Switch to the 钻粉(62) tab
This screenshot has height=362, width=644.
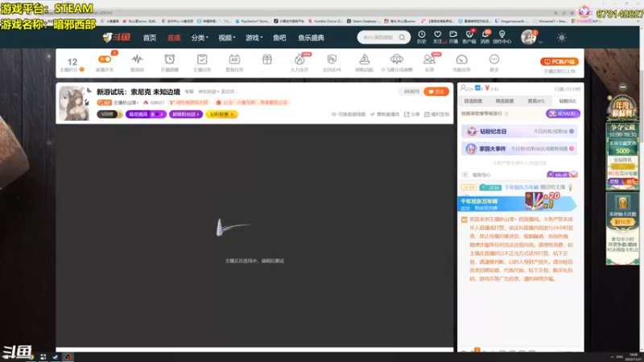pos(568,101)
